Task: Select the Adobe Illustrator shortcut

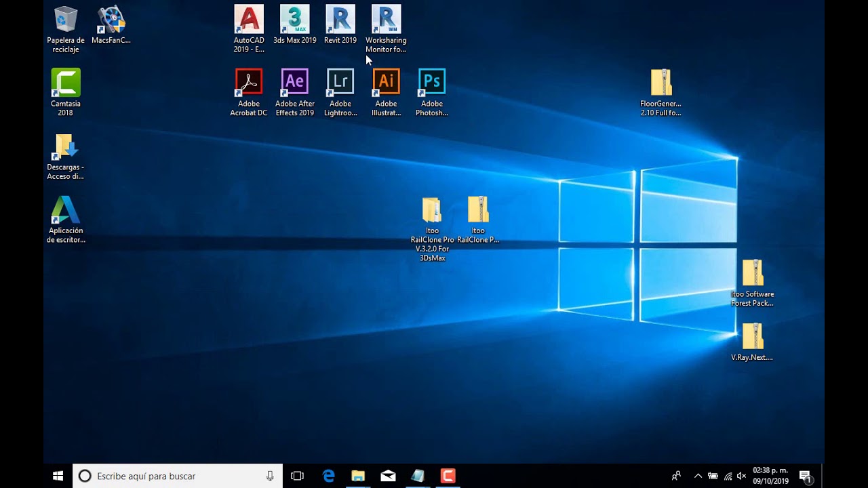Action: (x=386, y=93)
